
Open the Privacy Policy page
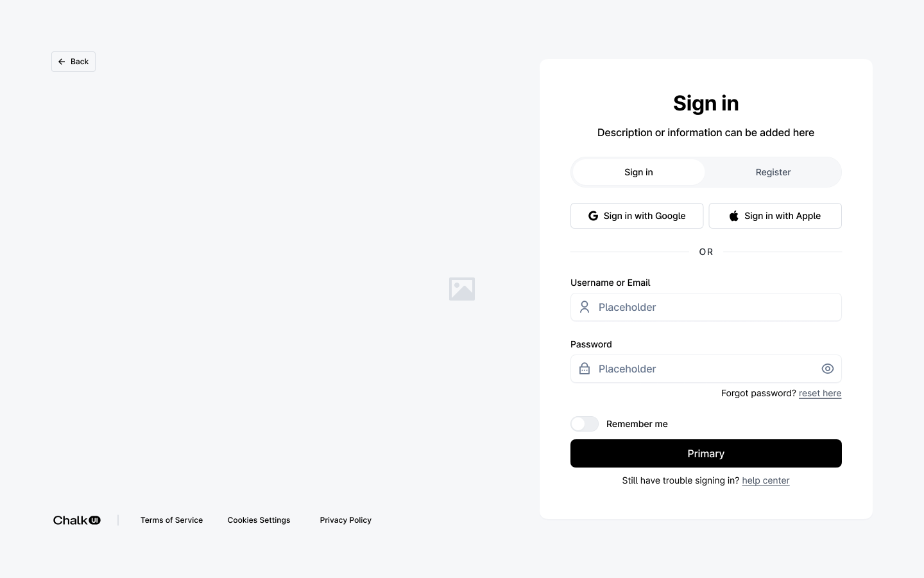(345, 520)
